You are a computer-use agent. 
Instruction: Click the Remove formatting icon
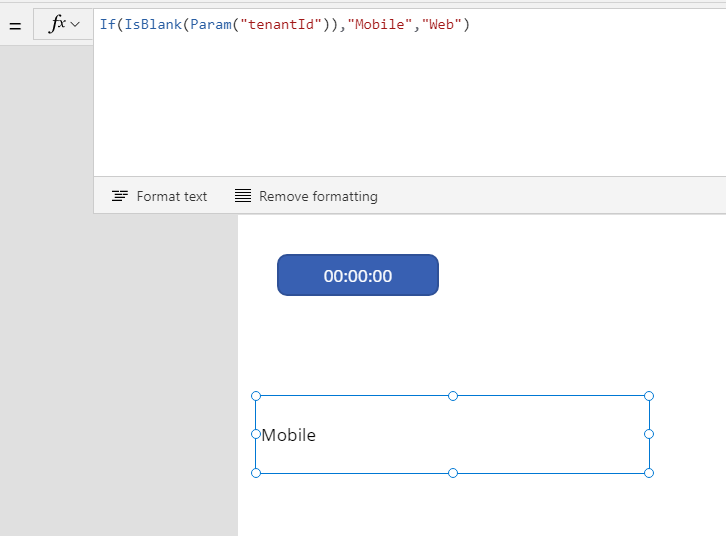tap(243, 196)
